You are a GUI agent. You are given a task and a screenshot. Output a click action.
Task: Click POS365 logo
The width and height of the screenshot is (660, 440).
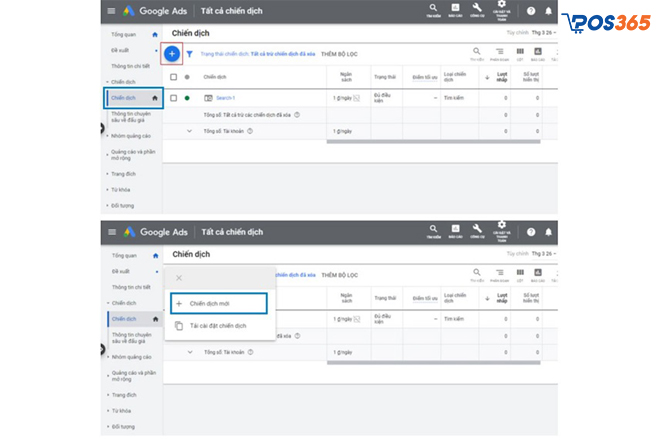606,23
